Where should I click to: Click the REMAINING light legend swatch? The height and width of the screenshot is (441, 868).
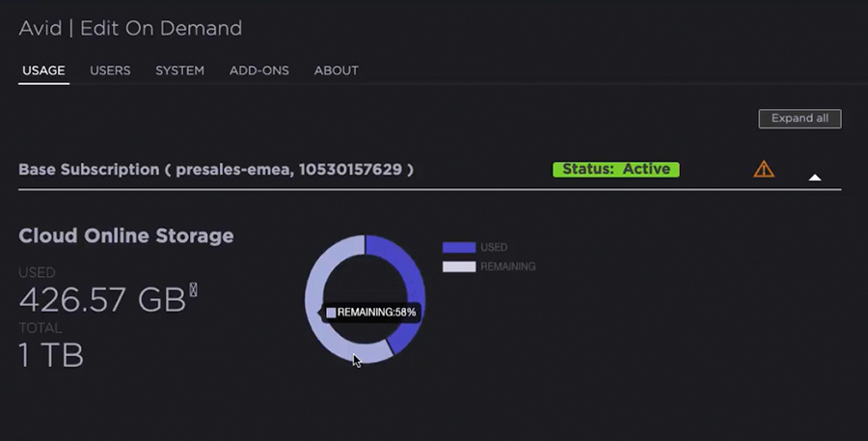(459, 266)
